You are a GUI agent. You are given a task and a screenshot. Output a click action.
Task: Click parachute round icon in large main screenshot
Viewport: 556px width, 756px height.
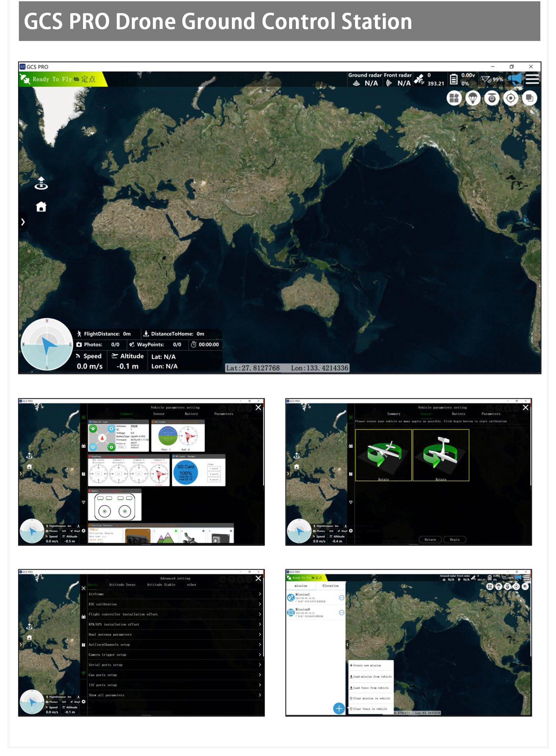[x=473, y=98]
